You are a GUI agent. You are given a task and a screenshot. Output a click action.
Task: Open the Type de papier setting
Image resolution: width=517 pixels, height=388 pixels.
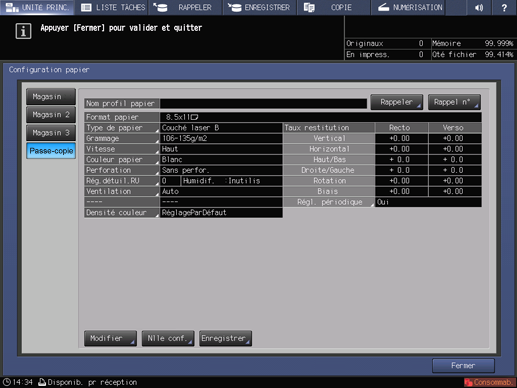(122, 128)
